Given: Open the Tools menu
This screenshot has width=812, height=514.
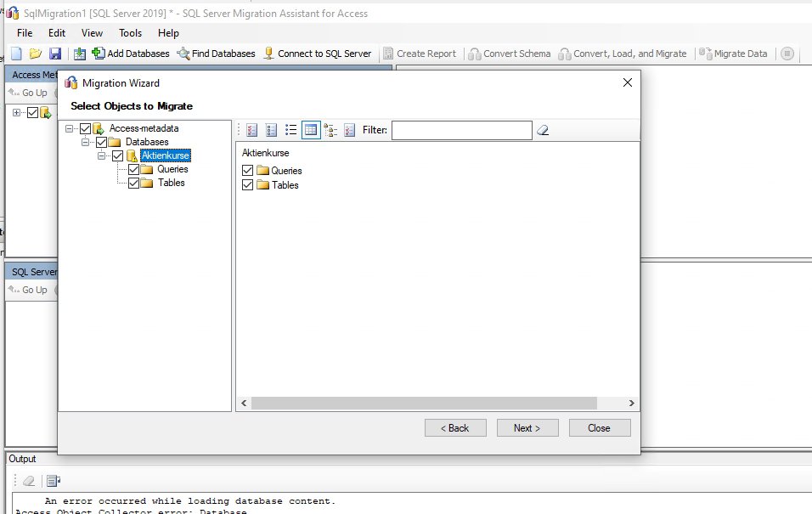Looking at the screenshot, I should [130, 33].
